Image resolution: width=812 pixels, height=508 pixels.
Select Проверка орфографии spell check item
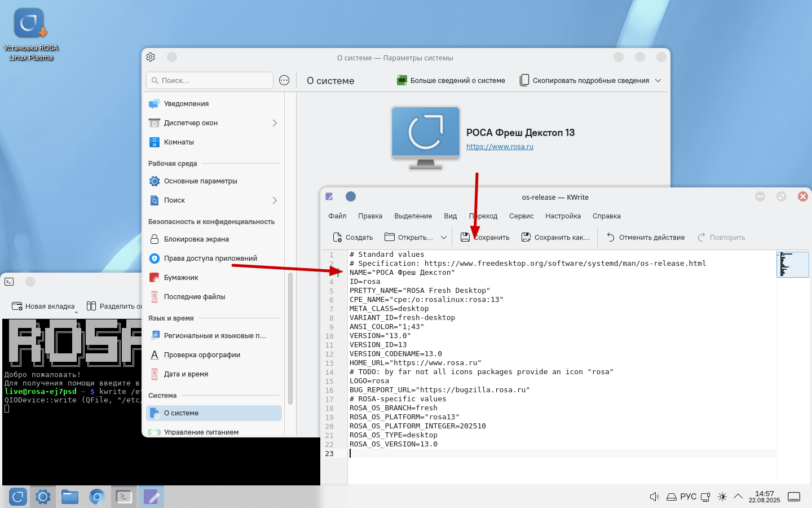tap(214, 355)
